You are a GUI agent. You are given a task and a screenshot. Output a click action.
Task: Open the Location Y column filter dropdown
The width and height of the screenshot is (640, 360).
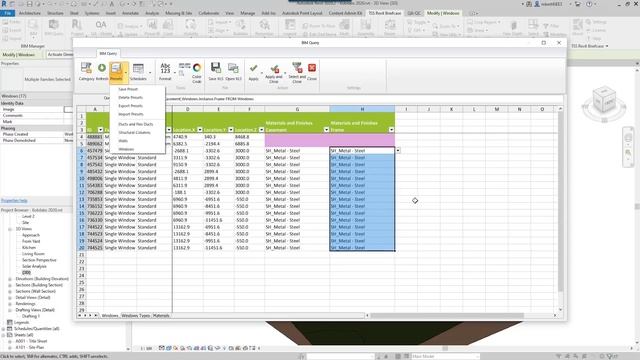[231, 130]
